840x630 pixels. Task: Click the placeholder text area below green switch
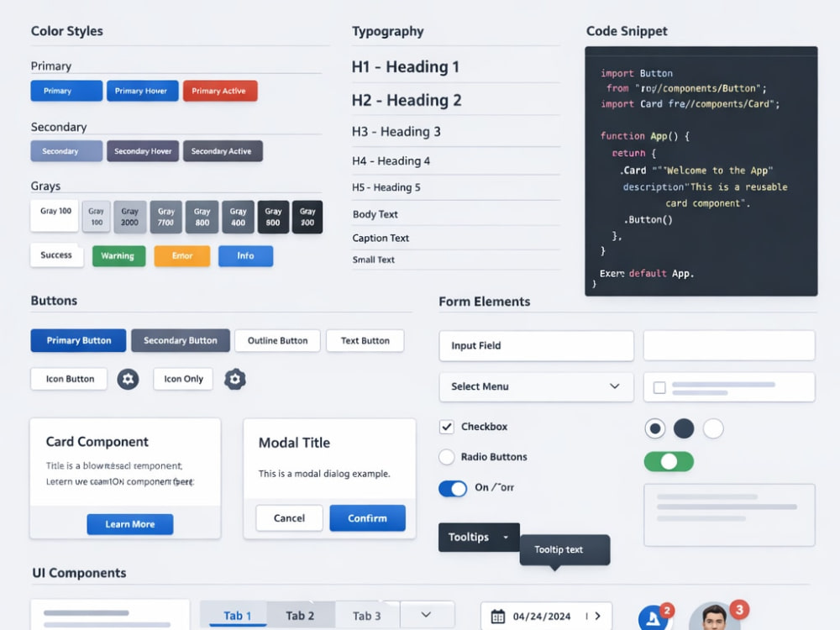click(729, 516)
